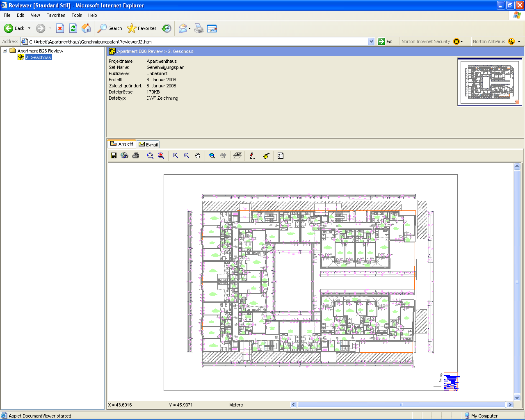Select the zoom out magnifier tool
The height and width of the screenshot is (420, 525).
[187, 155]
